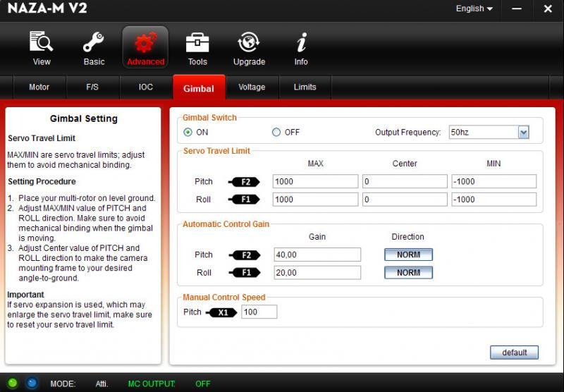Toggle Roll direction NORM button

[408, 273]
